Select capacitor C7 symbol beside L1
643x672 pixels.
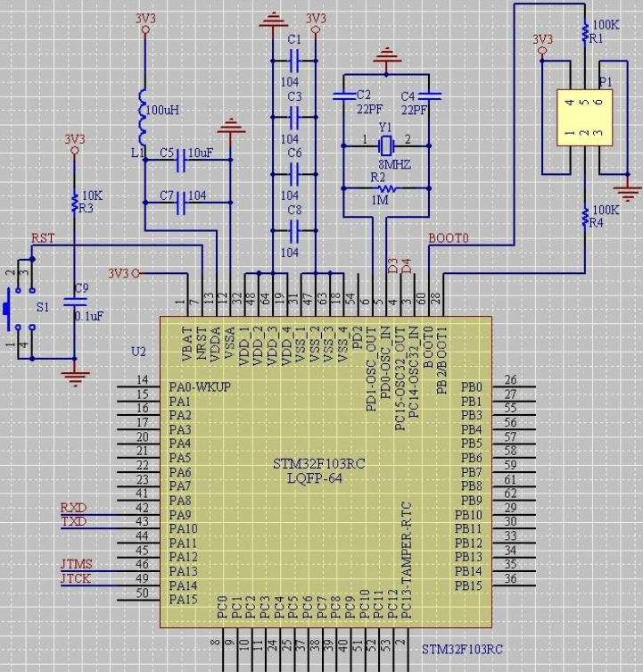(181, 203)
